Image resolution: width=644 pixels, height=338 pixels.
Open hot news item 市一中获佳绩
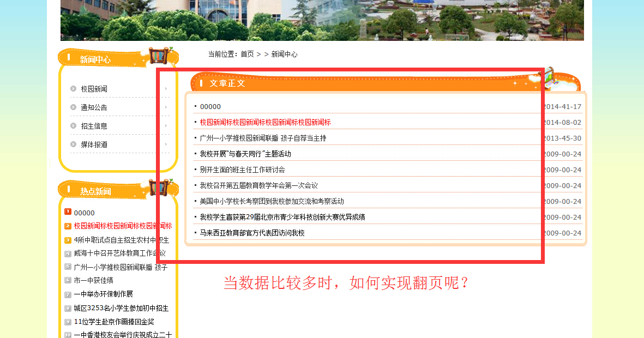(93, 280)
